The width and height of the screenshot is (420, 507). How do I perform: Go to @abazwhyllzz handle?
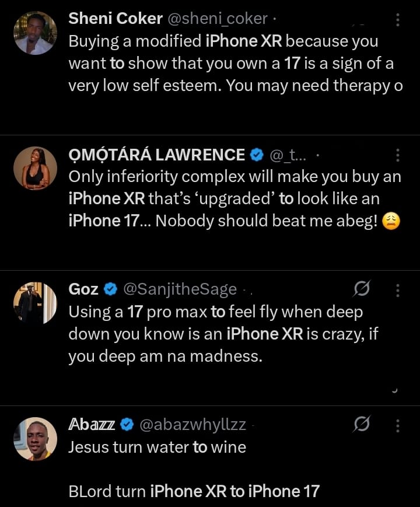[192, 426]
